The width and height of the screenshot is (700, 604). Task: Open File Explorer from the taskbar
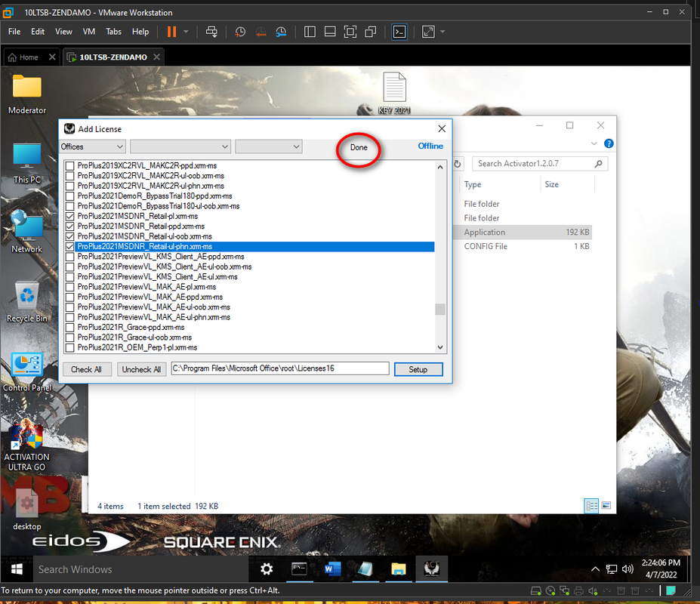tap(398, 569)
